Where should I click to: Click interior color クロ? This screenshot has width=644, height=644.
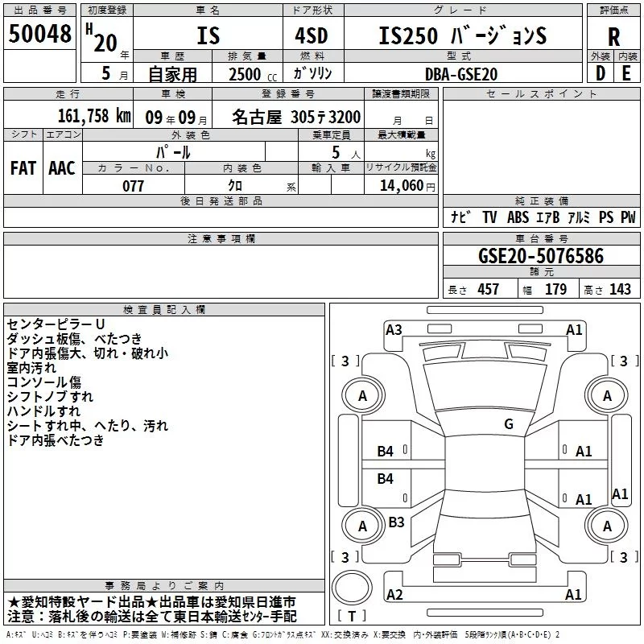pyautogui.click(x=235, y=186)
